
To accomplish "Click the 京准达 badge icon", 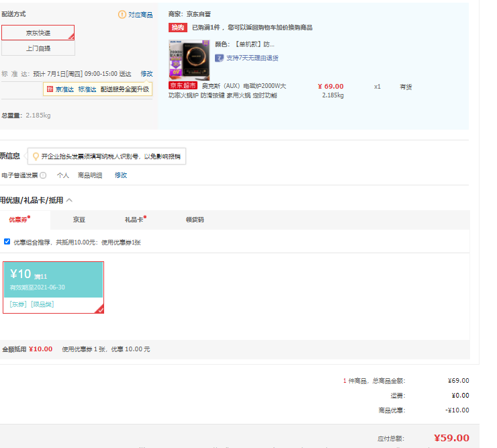I will pos(50,89).
